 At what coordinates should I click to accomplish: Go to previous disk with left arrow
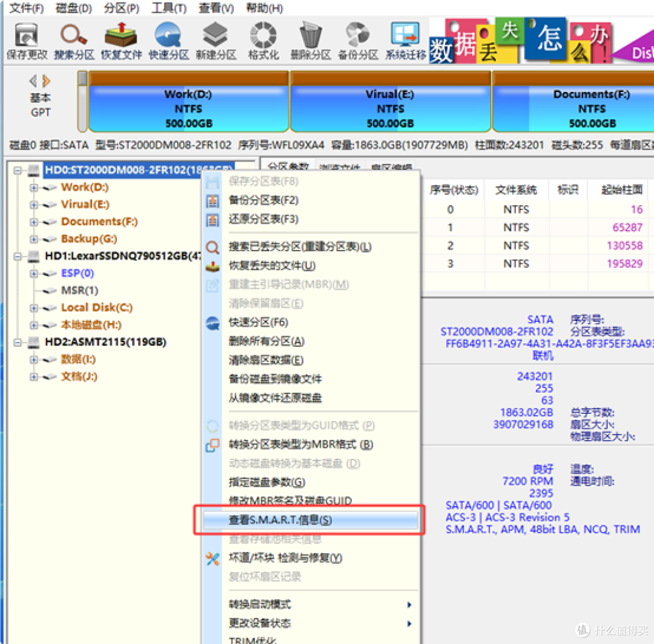pos(33,80)
